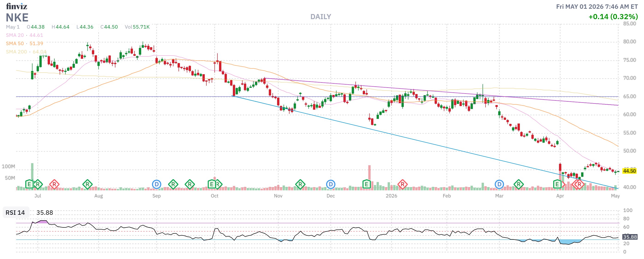The height and width of the screenshot is (259, 644).
Task: Select the green R marker in mid-March
Action: pyautogui.click(x=518, y=185)
